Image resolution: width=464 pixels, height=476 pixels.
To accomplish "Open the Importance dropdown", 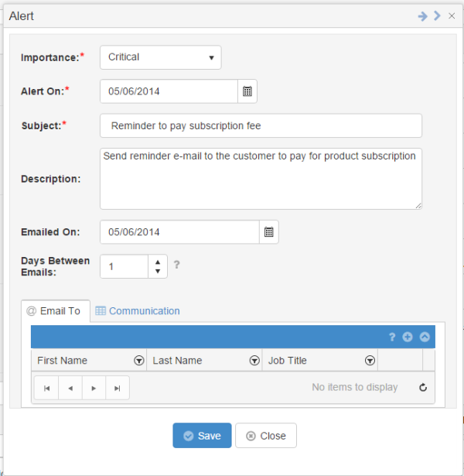I will tap(161, 57).
